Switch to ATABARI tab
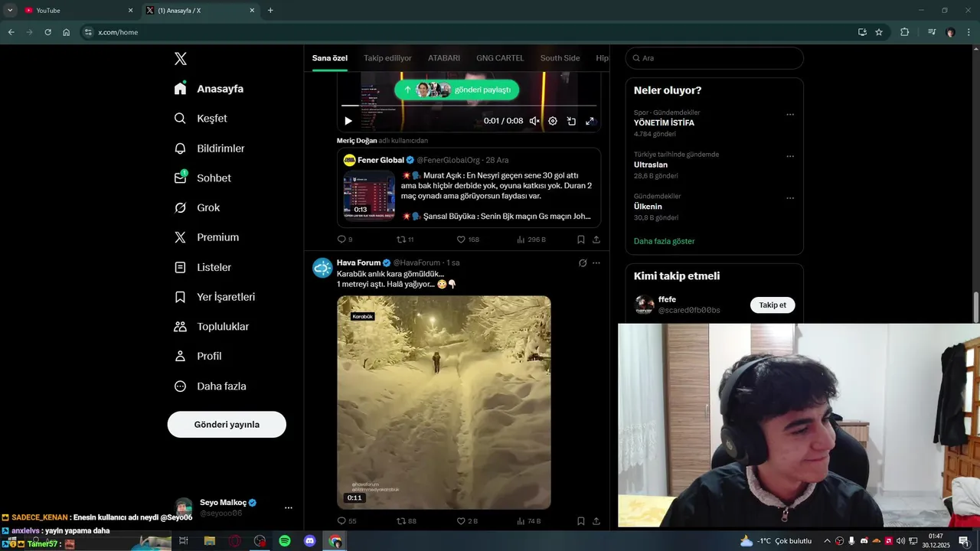This screenshot has height=551, width=980. point(444,58)
